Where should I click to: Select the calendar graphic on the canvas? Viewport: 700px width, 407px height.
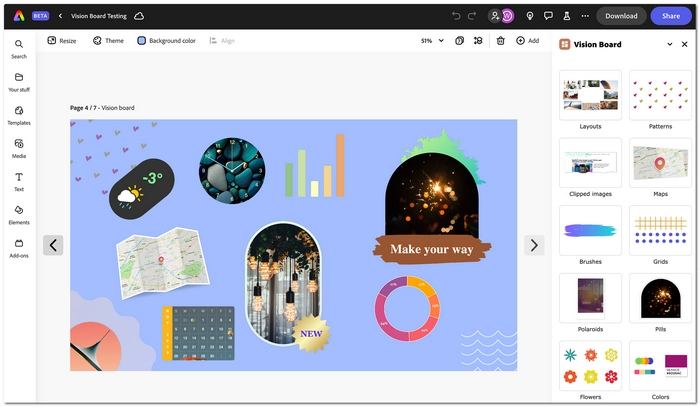(198, 333)
